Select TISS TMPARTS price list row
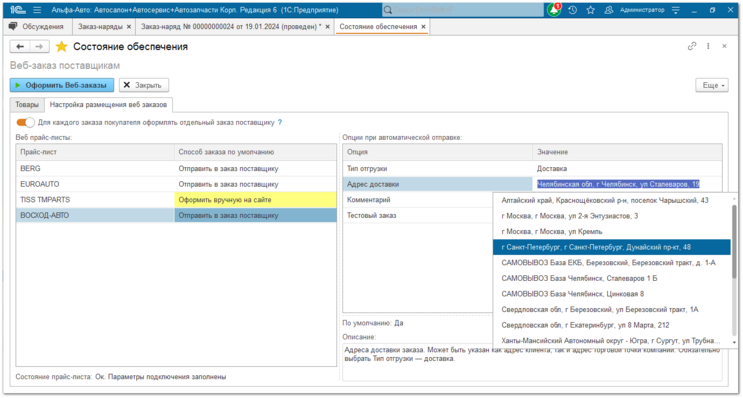The width and height of the screenshot is (743, 398). click(176, 200)
